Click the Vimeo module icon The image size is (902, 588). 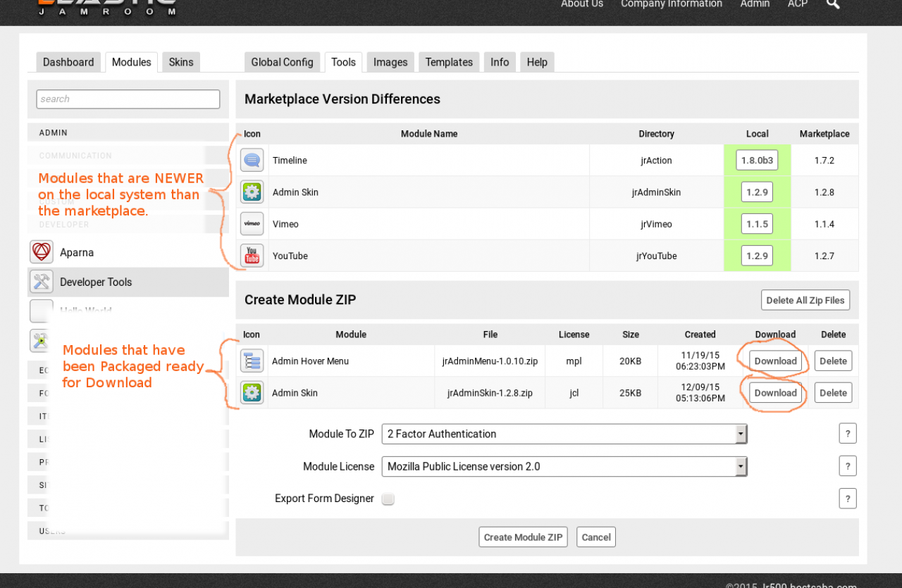pos(252,224)
